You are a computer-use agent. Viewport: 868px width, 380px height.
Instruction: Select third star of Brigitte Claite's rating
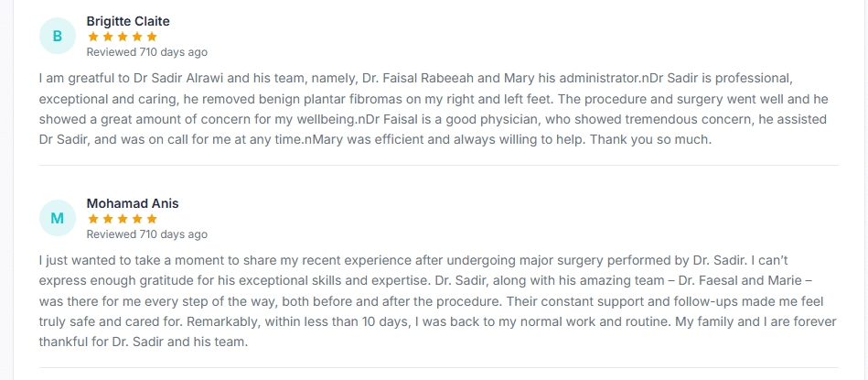tap(123, 38)
